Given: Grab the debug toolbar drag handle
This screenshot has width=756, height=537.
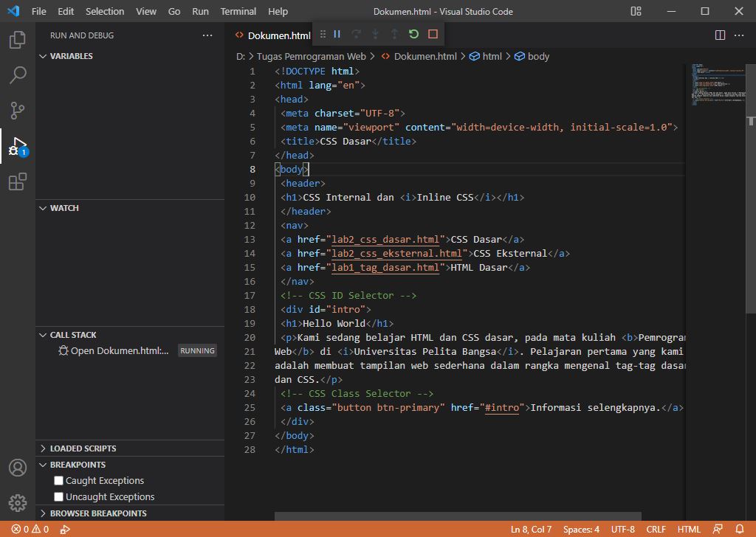Looking at the screenshot, I should 323,34.
